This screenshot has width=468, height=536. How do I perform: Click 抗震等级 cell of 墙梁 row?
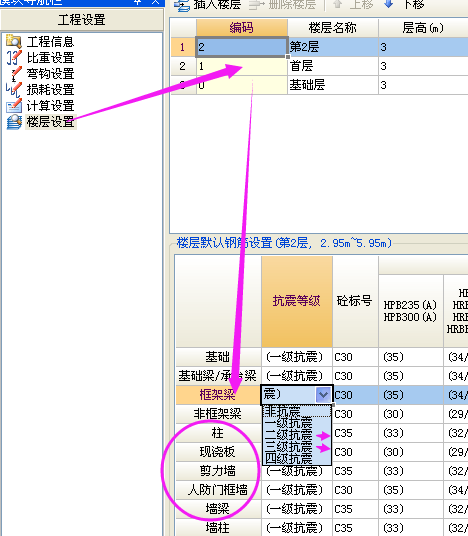297,509
